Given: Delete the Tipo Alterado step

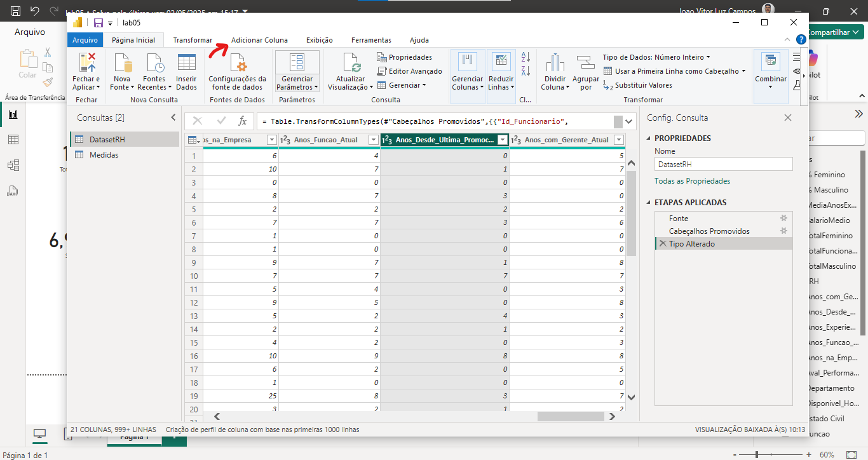Looking at the screenshot, I should pyautogui.click(x=663, y=244).
